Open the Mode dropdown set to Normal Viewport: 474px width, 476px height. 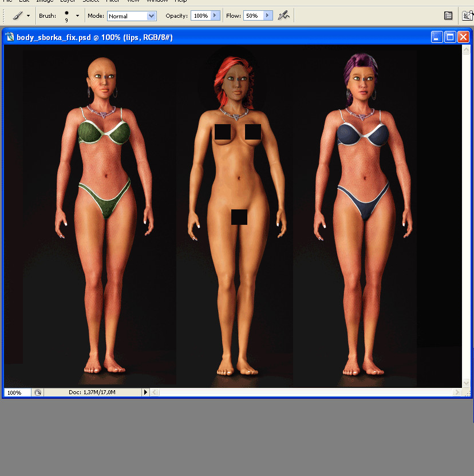coord(132,16)
